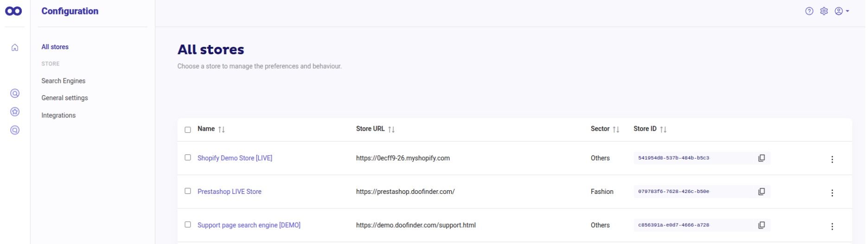Open the help question mark icon
This screenshot has height=244, width=868.
pos(809,11)
